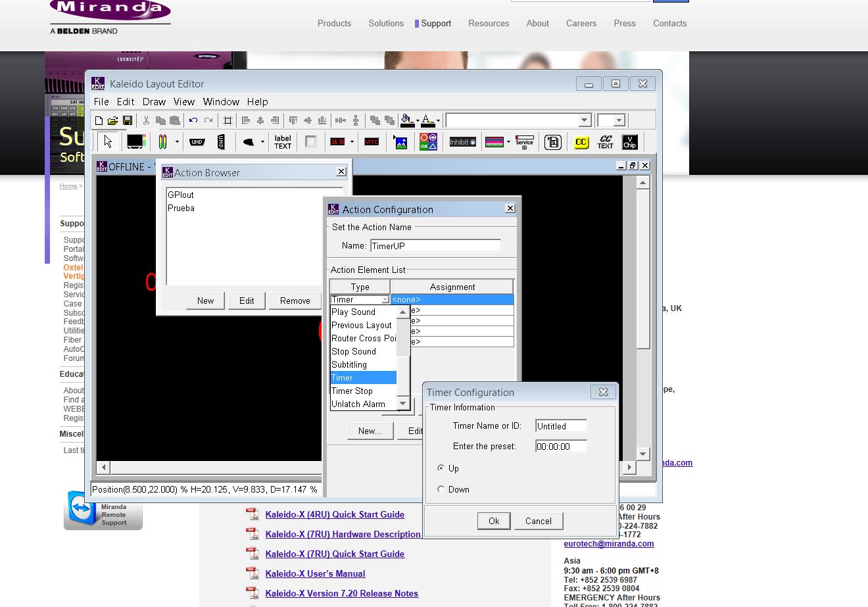Click the Undo arrow icon
Image resolution: width=868 pixels, height=607 pixels.
193,120
